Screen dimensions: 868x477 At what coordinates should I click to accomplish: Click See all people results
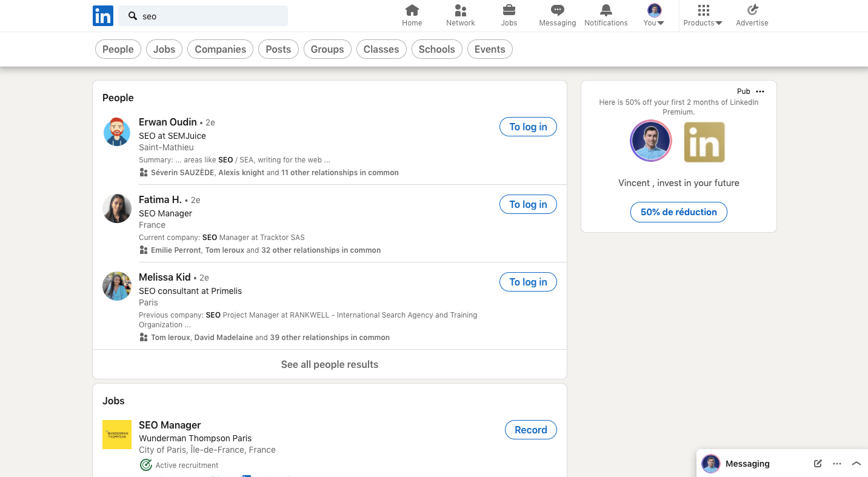[x=330, y=365]
